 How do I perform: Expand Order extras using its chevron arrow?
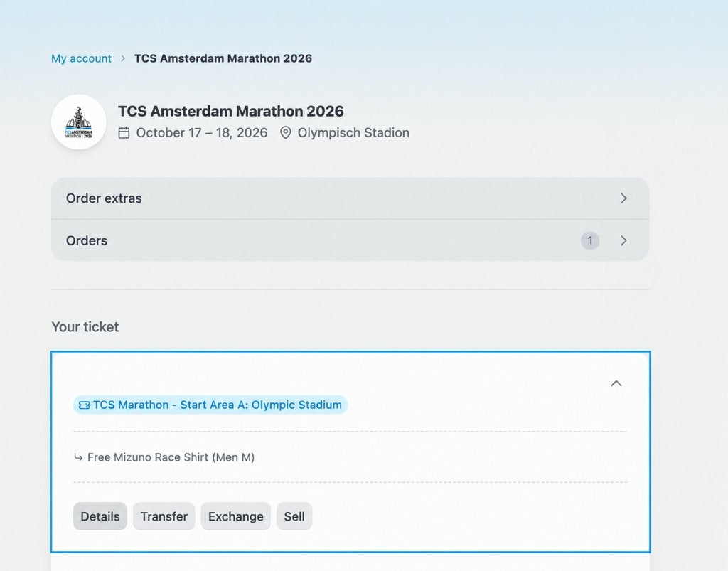click(x=623, y=198)
